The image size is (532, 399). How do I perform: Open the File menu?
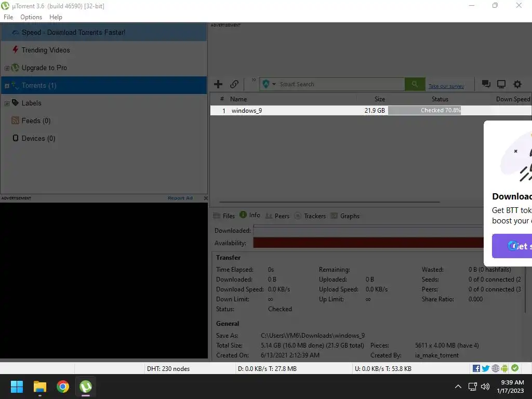[8, 17]
